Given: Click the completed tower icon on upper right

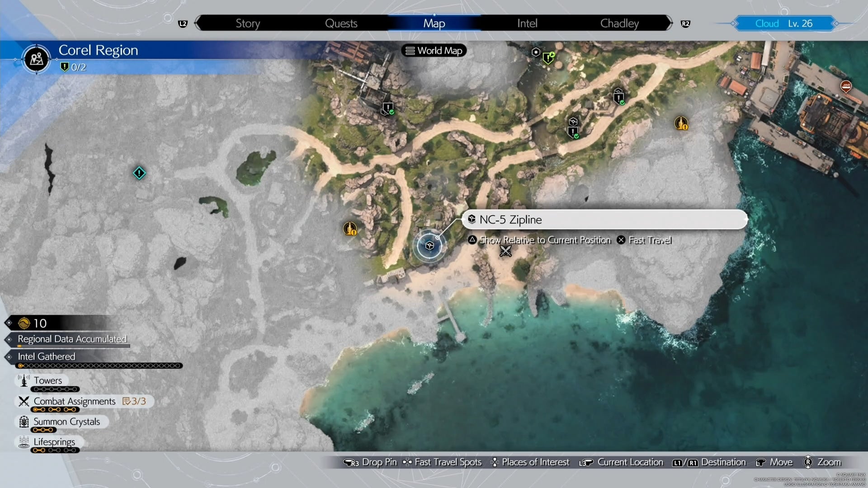Looking at the screenshot, I should (x=682, y=123).
